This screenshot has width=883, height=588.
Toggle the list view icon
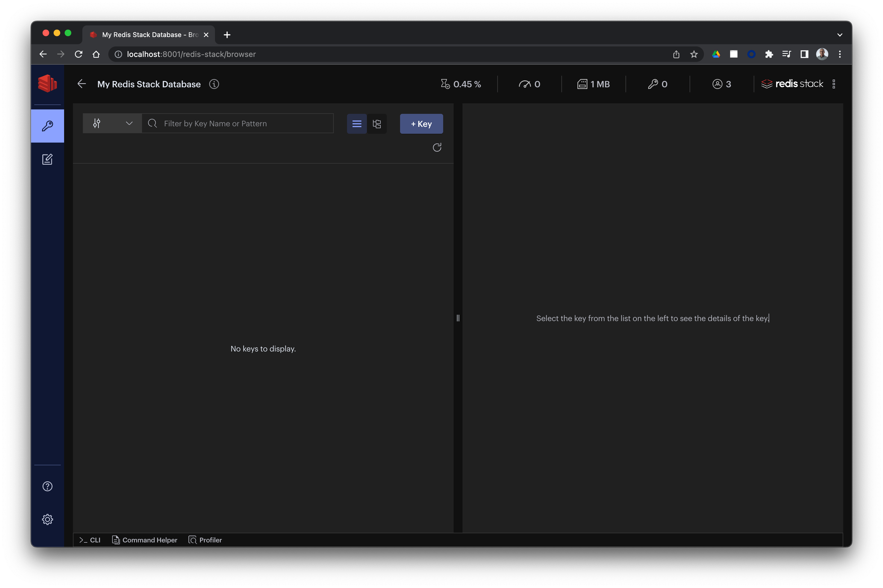coord(357,123)
